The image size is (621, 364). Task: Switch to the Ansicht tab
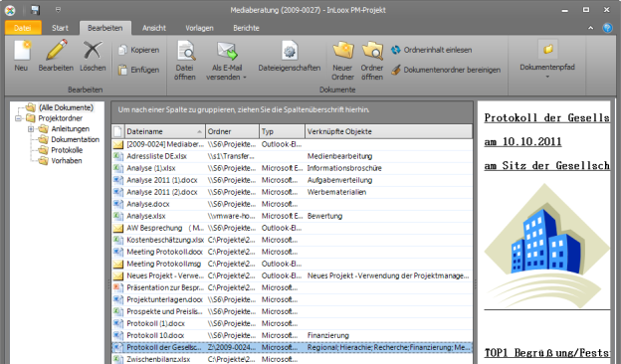(154, 28)
